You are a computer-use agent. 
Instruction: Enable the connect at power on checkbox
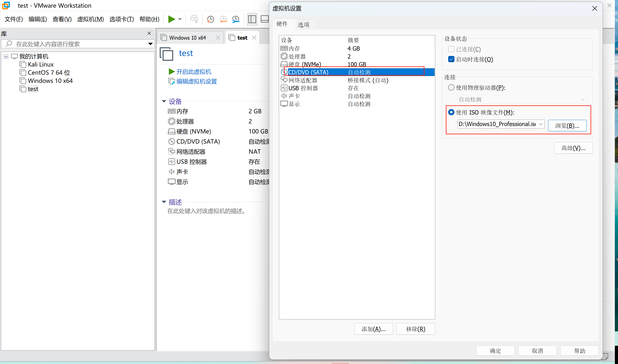(x=451, y=59)
